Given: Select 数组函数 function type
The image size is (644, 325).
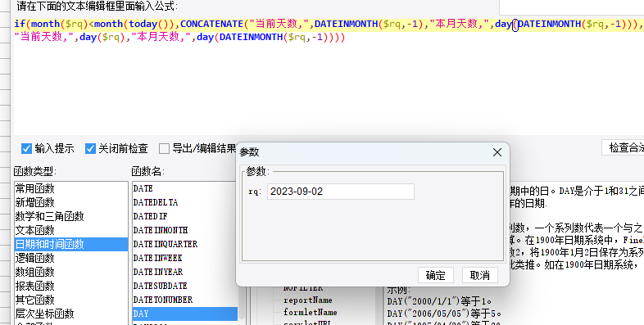Looking at the screenshot, I should [70, 272].
